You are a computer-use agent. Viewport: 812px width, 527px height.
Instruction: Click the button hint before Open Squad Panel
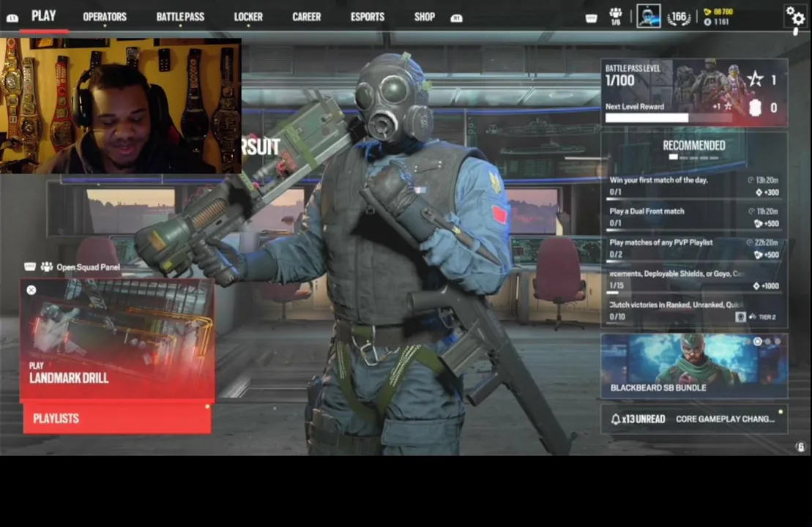coord(30,266)
